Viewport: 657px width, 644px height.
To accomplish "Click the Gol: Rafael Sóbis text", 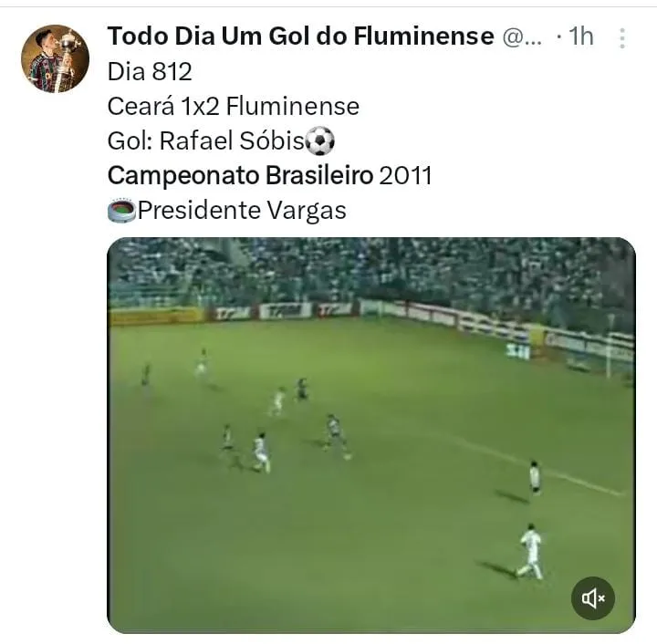I will pos(205,140).
